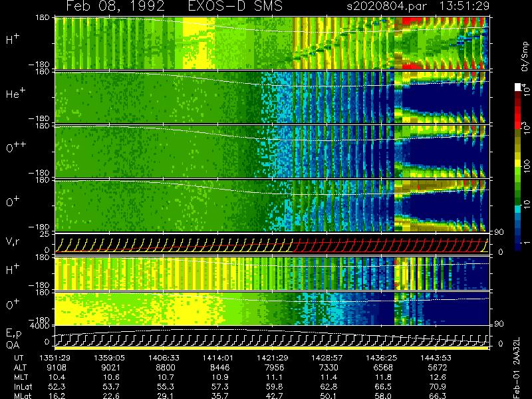Click the UT tick label "1421:29"
Screen dimensions: 532x399
pyautogui.click(x=273, y=358)
